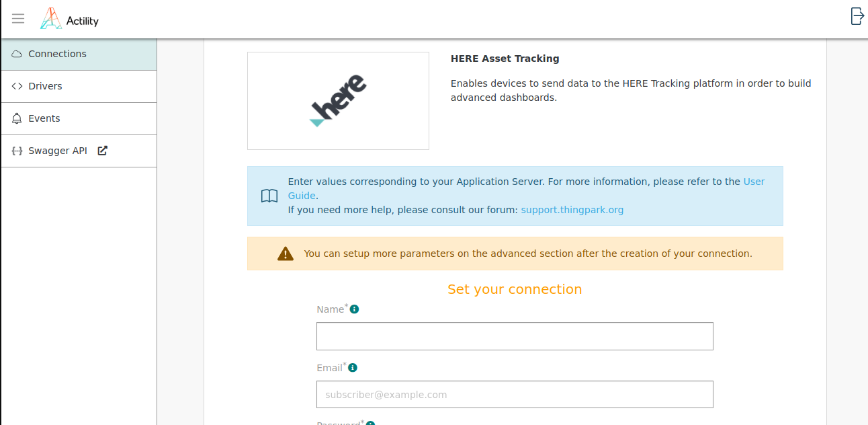Click the HERE Tracking platform description text
The image size is (868, 425).
631,90
